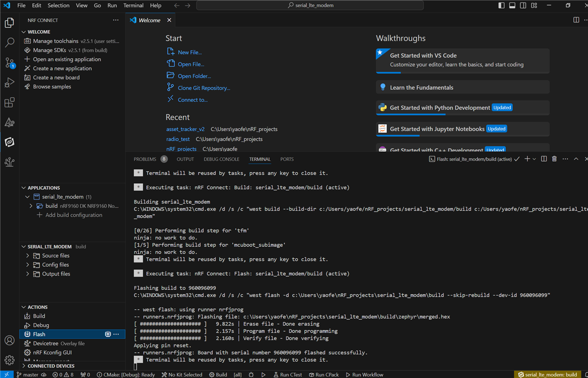Expand Config files folder
The height and width of the screenshot is (378, 588).
pyautogui.click(x=27, y=265)
